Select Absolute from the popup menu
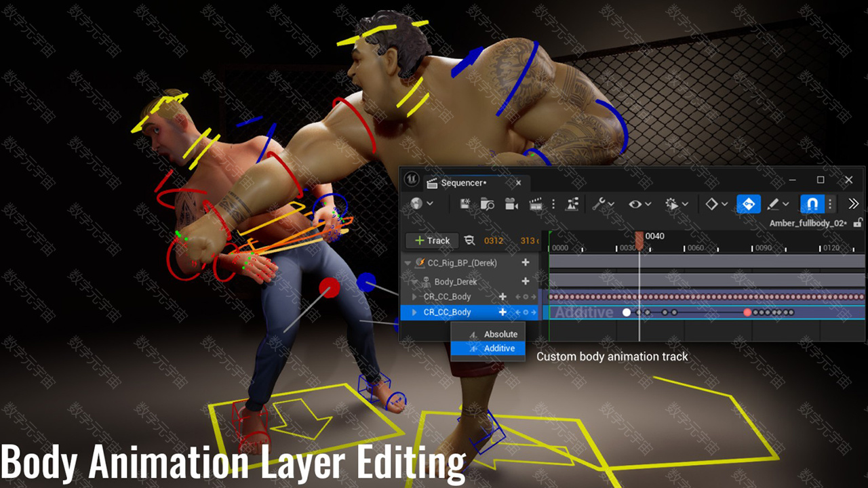Viewport: 868px width, 488px height. click(x=500, y=334)
